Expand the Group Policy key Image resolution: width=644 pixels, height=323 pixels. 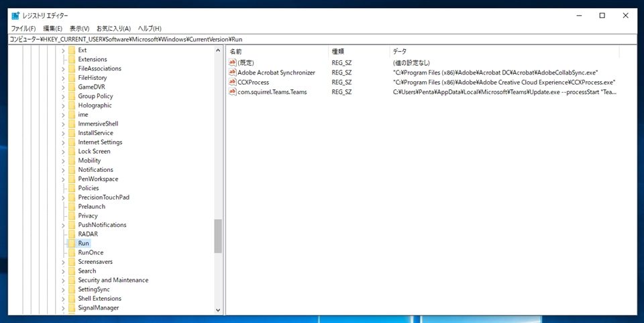[63, 96]
